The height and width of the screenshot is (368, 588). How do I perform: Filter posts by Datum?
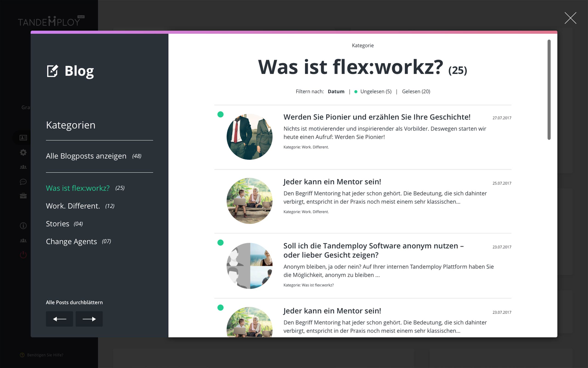click(x=336, y=92)
